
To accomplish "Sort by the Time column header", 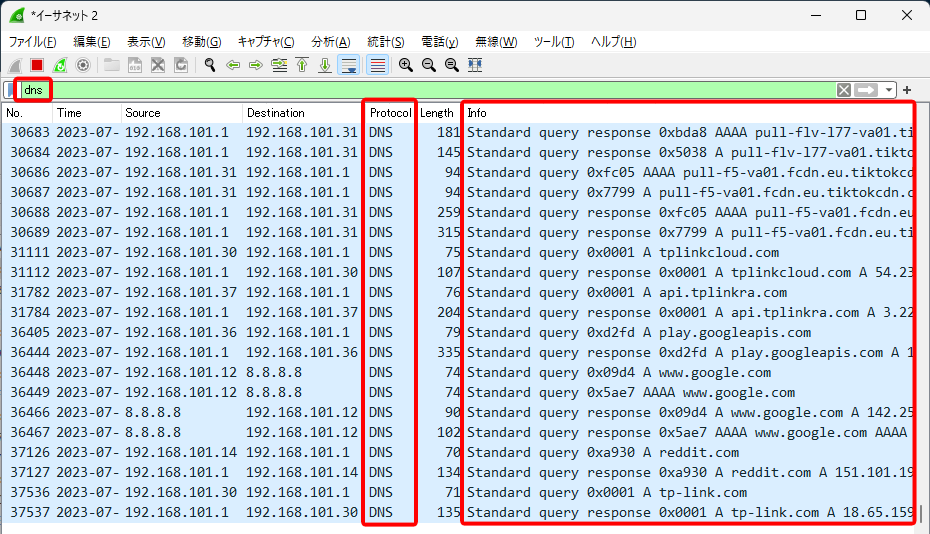I will point(87,113).
